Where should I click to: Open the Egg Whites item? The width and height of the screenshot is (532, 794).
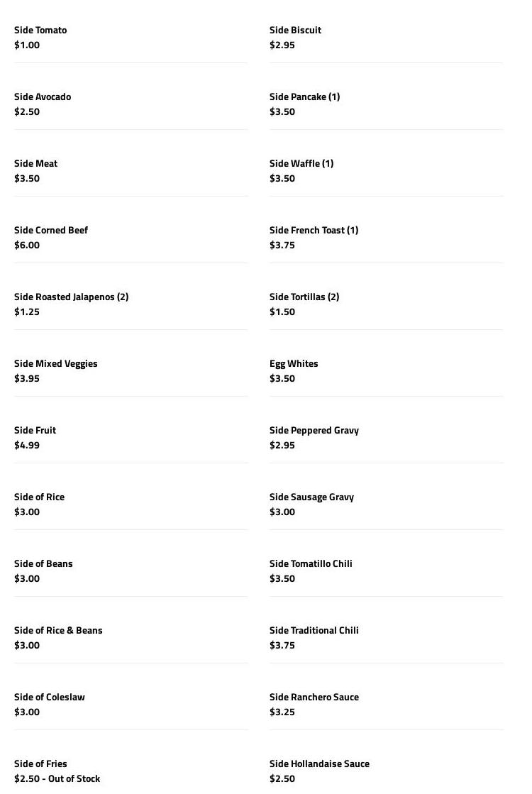(x=294, y=364)
